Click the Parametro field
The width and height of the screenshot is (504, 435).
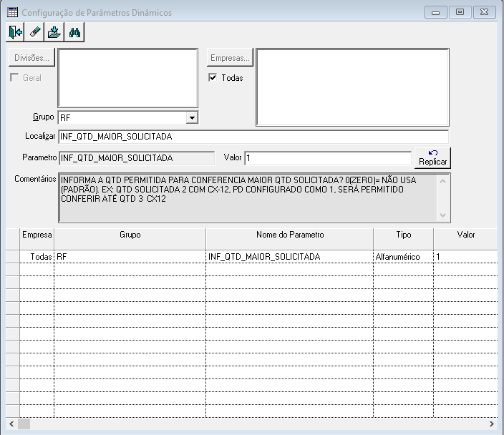(x=137, y=158)
